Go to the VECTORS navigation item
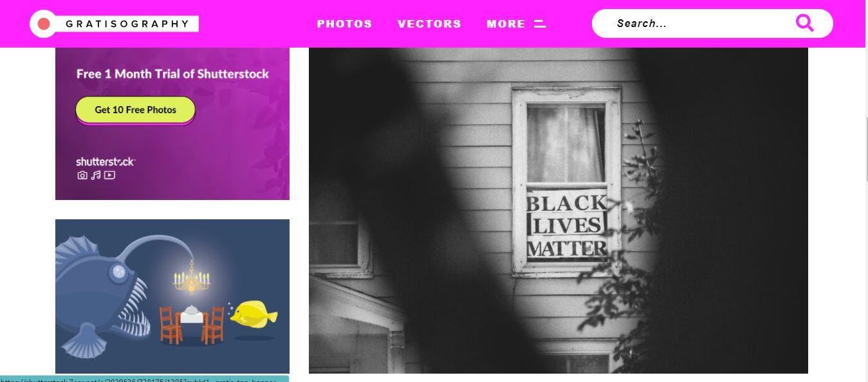The height and width of the screenshot is (382, 868). point(429,24)
